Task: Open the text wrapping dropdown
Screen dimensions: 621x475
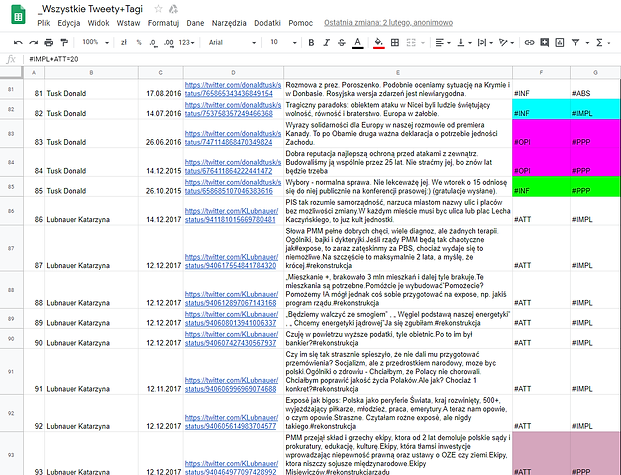Action: pos(485,42)
